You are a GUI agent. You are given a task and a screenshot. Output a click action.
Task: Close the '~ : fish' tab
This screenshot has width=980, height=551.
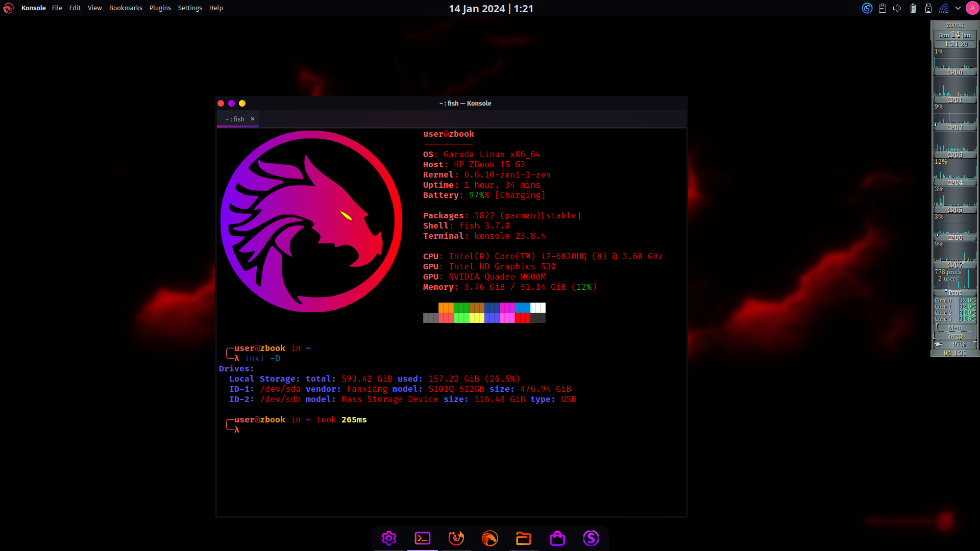click(253, 119)
